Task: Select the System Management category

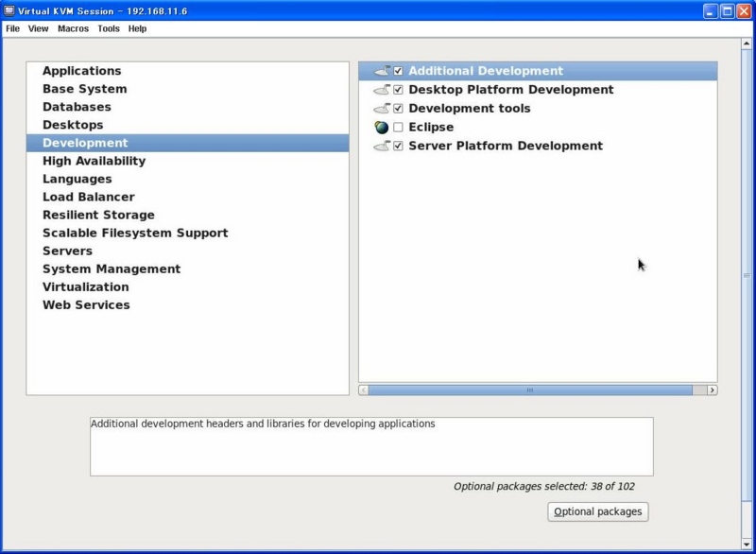Action: [x=187, y=268]
